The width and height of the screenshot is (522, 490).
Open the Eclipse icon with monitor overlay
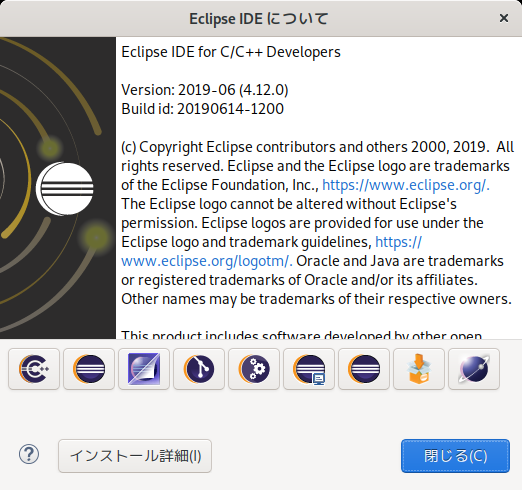click(309, 369)
